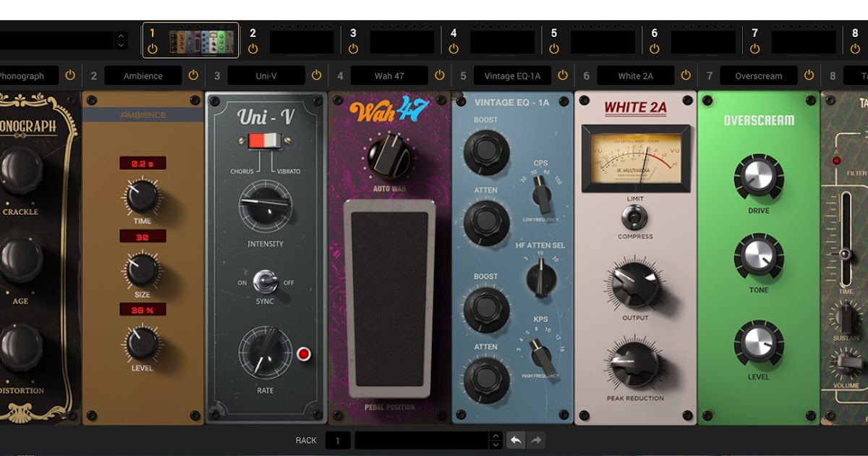Click the White 2A Output knob
This screenshot has height=456, width=868.
click(x=634, y=285)
